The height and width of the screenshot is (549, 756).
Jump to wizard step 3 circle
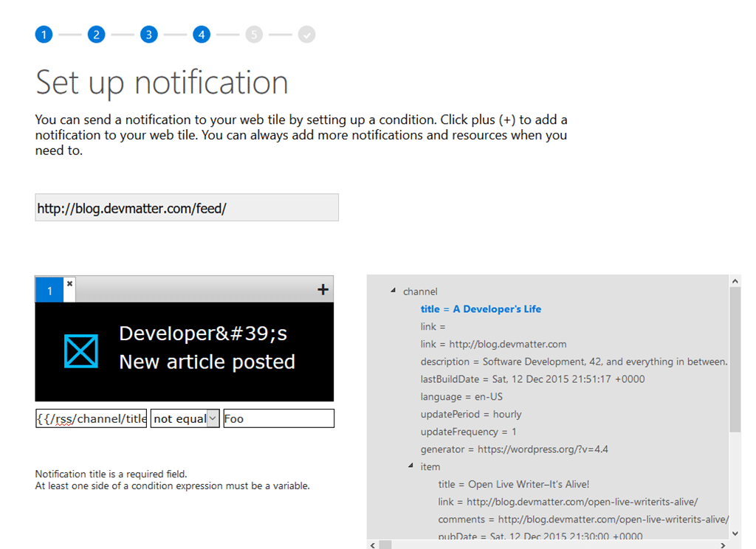coord(149,34)
